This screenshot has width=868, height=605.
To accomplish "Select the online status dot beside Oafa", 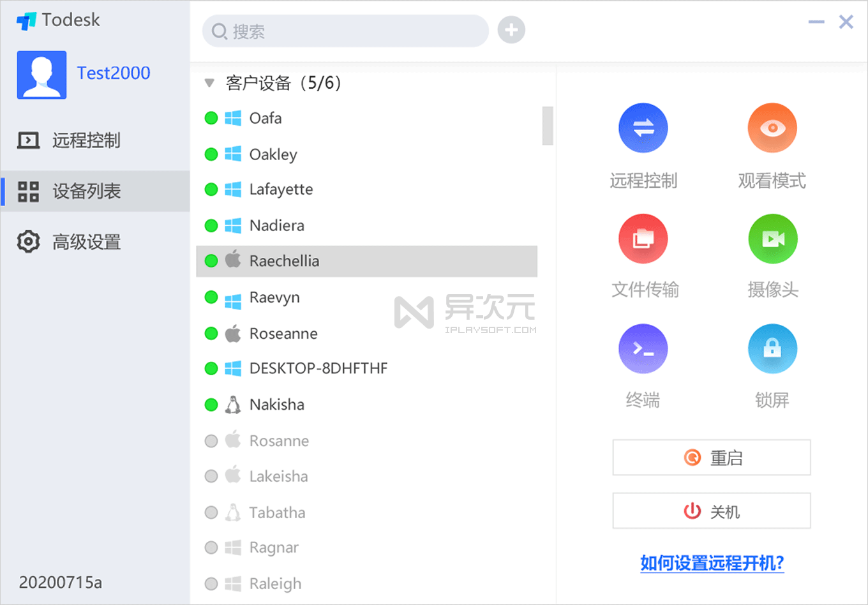I will pyautogui.click(x=211, y=117).
